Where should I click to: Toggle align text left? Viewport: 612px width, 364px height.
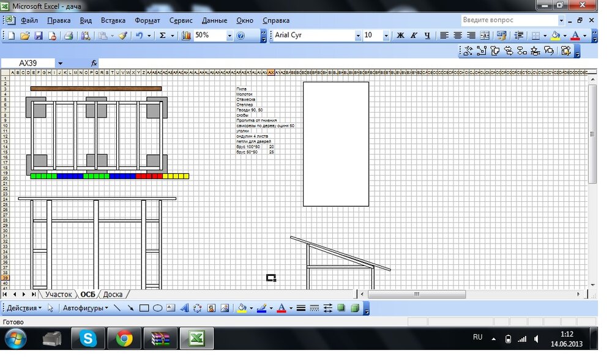(x=444, y=35)
